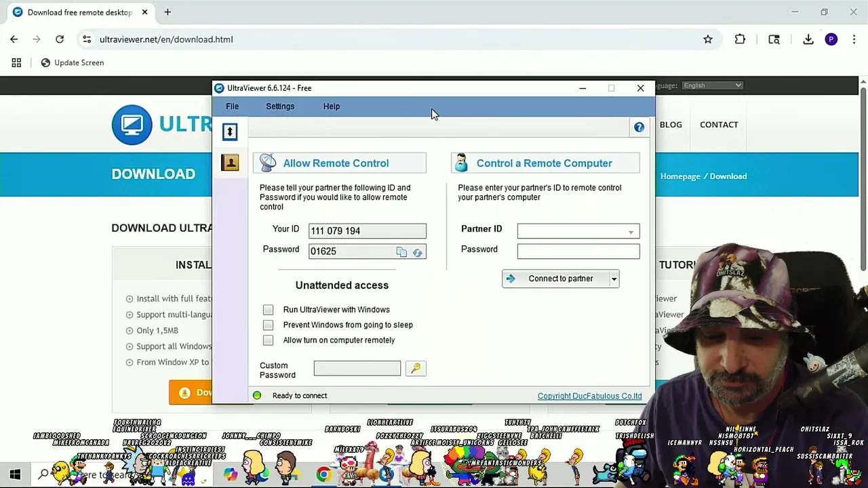Select the Your ID field value
Screen dimensions: 868x488
[x=367, y=231]
